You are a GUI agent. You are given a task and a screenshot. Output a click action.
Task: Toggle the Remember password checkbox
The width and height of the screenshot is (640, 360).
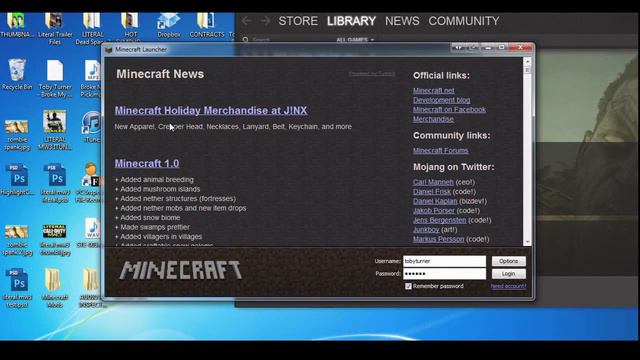[x=408, y=286]
